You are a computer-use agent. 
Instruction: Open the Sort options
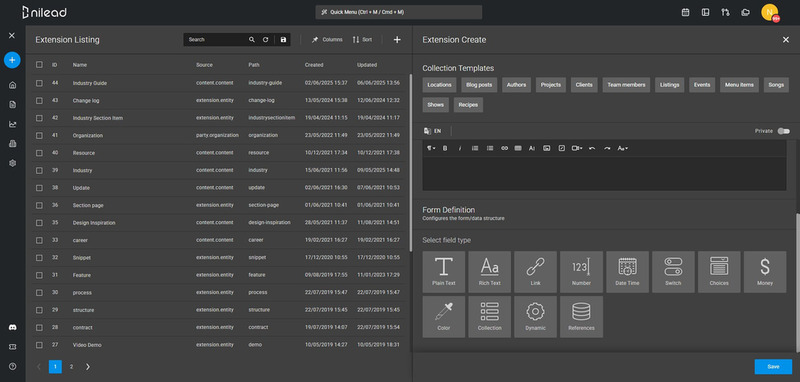point(362,40)
